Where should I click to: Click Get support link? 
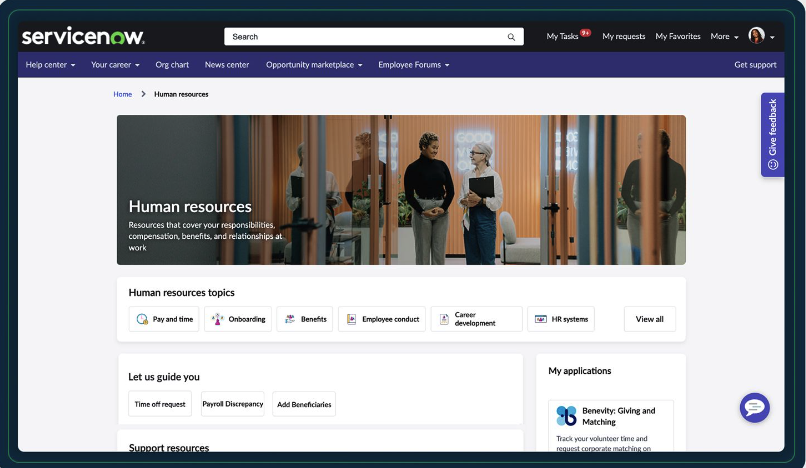[755, 65]
